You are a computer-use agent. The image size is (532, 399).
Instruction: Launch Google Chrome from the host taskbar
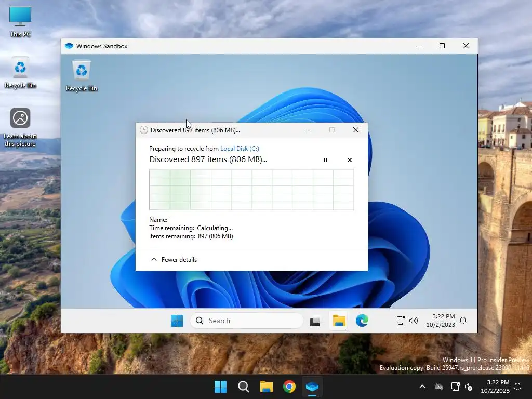pyautogui.click(x=289, y=387)
